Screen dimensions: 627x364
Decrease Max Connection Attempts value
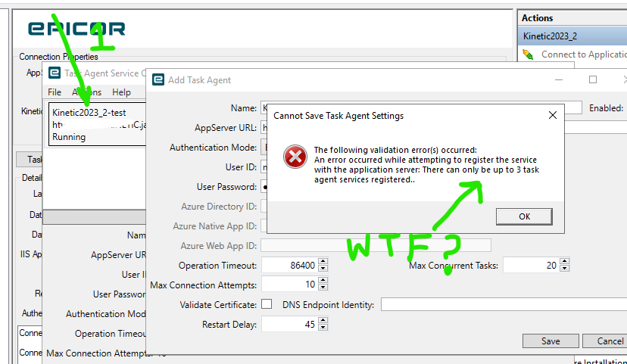click(323, 288)
